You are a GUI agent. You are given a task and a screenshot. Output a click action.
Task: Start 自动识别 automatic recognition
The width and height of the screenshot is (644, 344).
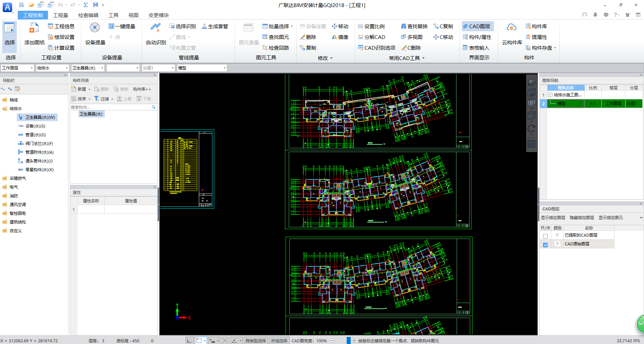coord(156,34)
